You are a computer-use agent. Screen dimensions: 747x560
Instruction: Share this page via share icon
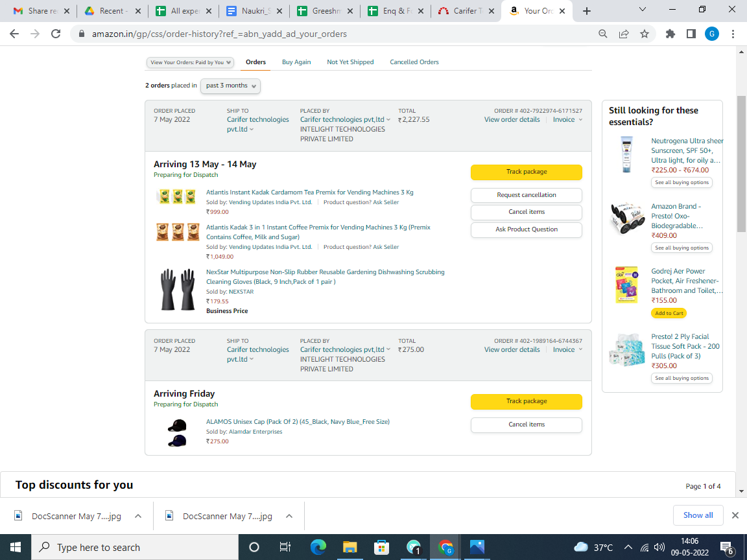click(x=624, y=34)
